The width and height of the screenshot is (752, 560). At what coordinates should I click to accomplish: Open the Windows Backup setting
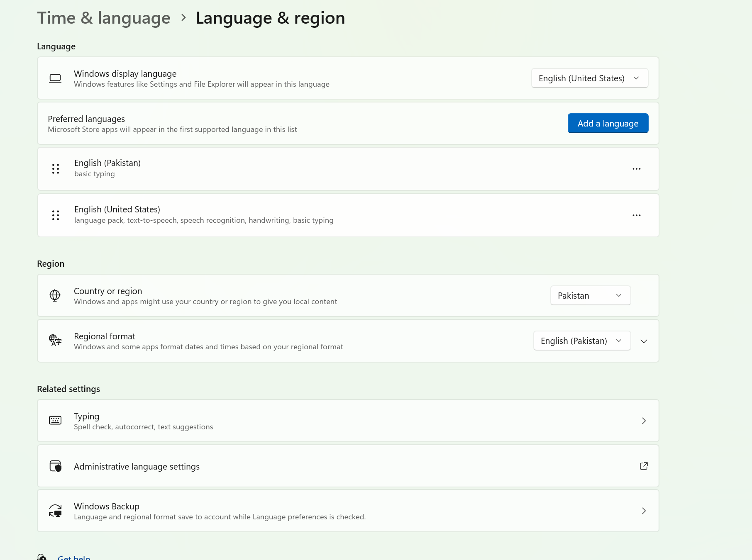pyautogui.click(x=348, y=511)
